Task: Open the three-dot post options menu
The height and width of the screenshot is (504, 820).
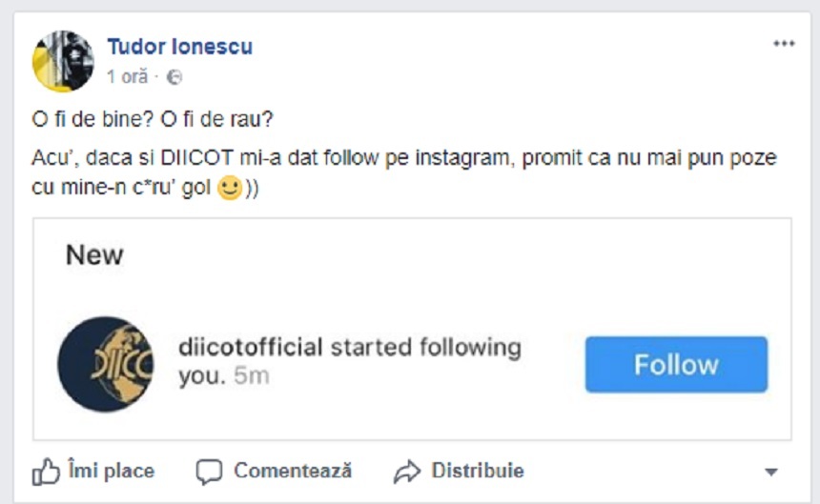Action: tap(784, 44)
